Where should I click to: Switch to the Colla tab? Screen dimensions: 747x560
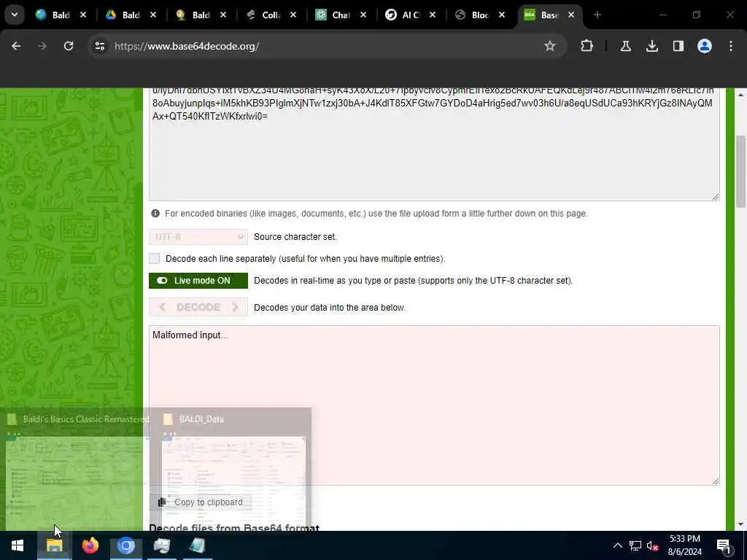click(x=263, y=15)
